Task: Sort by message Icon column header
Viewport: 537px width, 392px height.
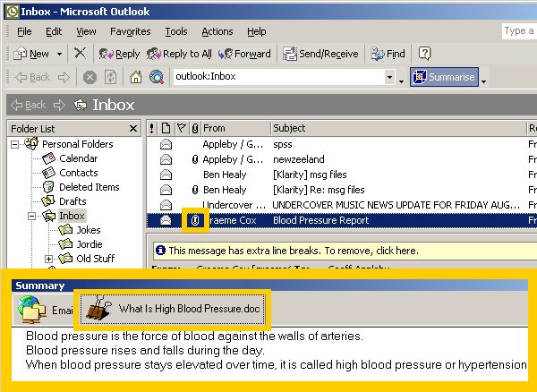Action: pyautogui.click(x=166, y=128)
